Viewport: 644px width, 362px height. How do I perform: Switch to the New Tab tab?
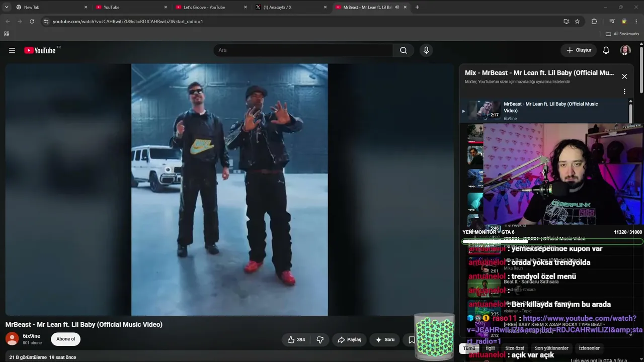[52, 7]
